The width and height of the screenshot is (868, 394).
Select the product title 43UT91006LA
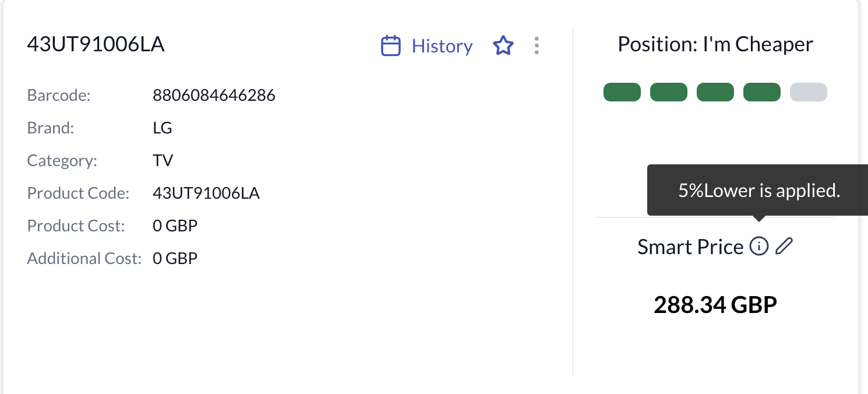click(x=96, y=44)
